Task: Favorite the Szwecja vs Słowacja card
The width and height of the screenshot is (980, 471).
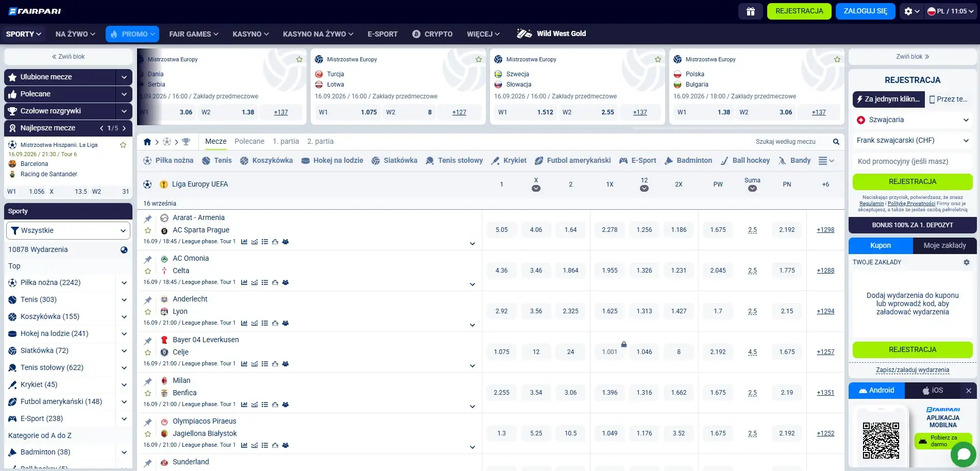Action: tap(658, 59)
